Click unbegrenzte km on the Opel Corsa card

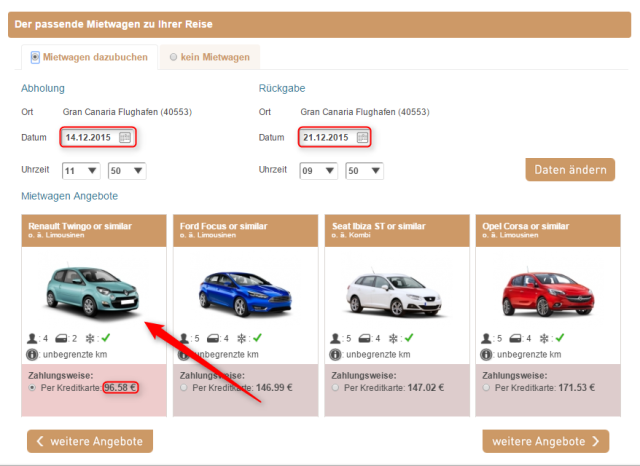[529, 355]
